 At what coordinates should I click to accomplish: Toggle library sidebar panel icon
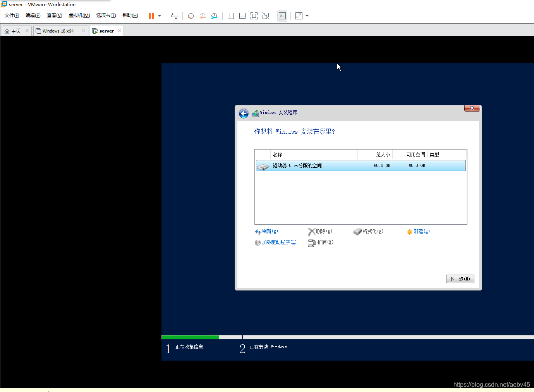coord(231,16)
